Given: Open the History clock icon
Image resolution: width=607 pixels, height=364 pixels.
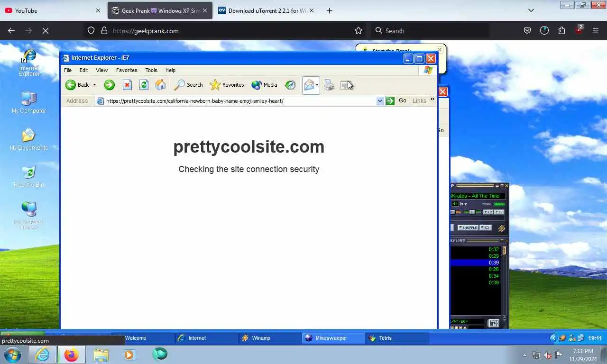Looking at the screenshot, I should tap(290, 85).
